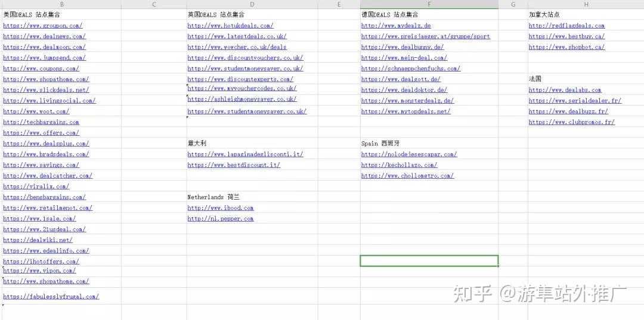Open the mytopdeals.net link
Screen dimensions: 644x320
[x=406, y=111]
